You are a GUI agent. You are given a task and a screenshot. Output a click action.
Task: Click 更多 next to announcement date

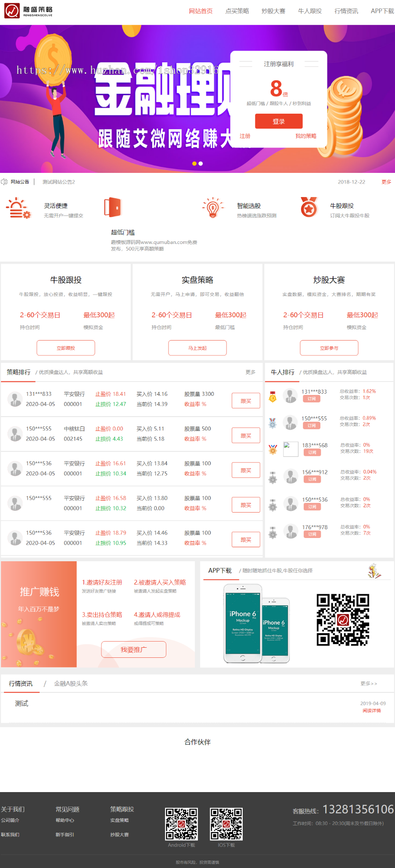pyautogui.click(x=386, y=182)
